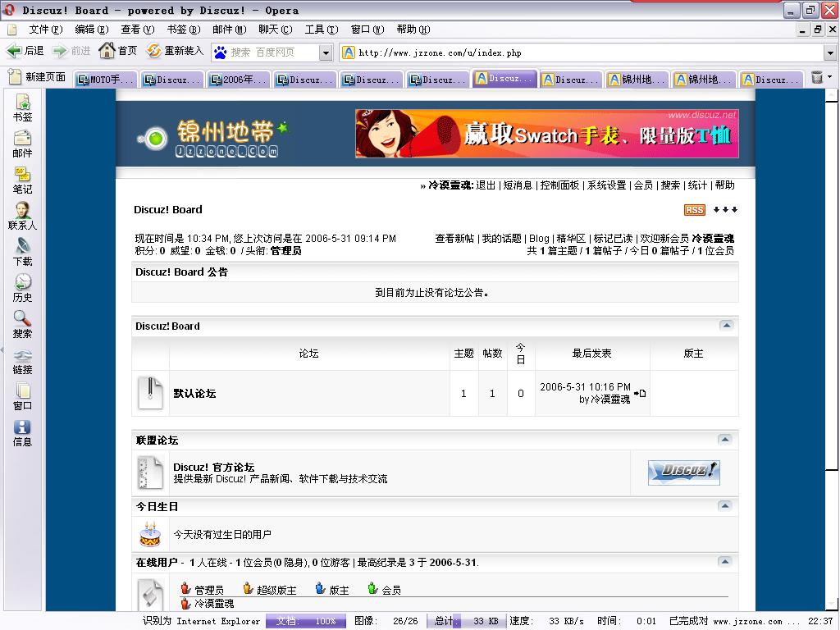Open the 控制面板 control panel link
The height and width of the screenshot is (630, 840).
coord(559,185)
